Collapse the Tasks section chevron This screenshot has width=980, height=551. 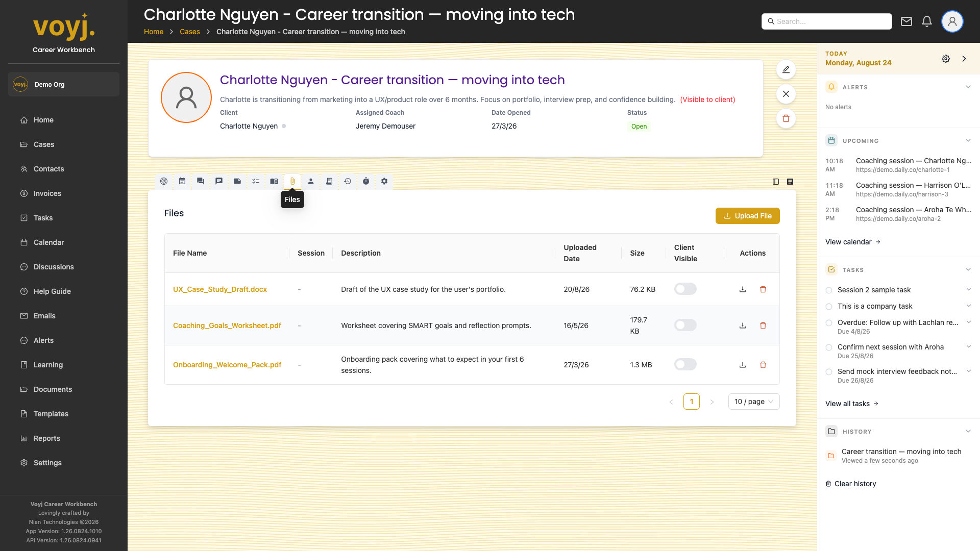pyautogui.click(x=968, y=269)
